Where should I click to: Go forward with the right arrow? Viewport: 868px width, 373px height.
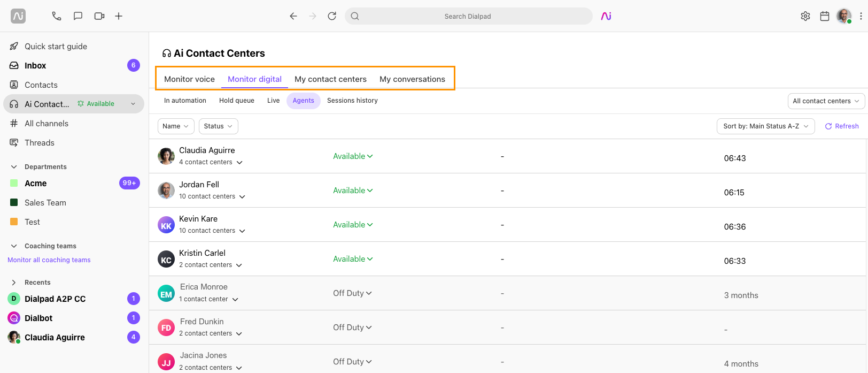[313, 16]
